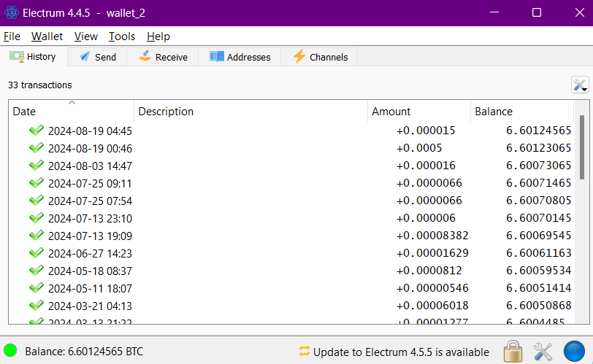Viewport: 593px width, 364px height.
Task: Switch to the Send tab
Action: coord(98,57)
